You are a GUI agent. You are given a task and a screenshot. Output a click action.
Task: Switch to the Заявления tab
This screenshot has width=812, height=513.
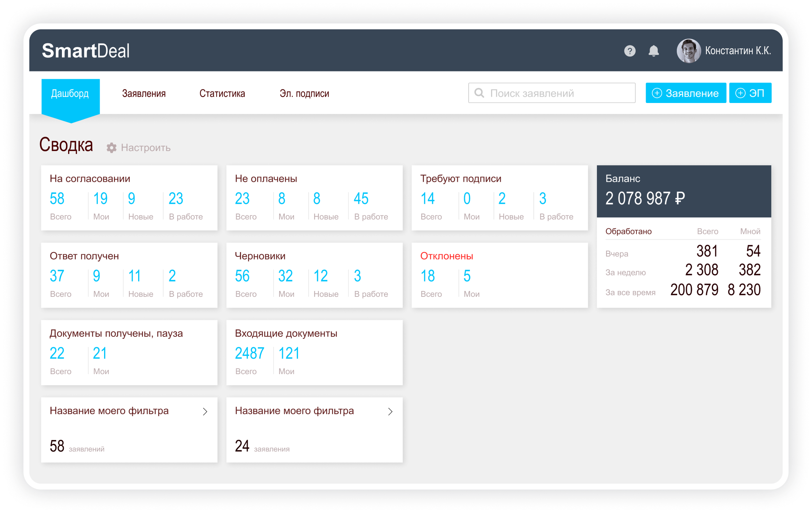pos(144,93)
